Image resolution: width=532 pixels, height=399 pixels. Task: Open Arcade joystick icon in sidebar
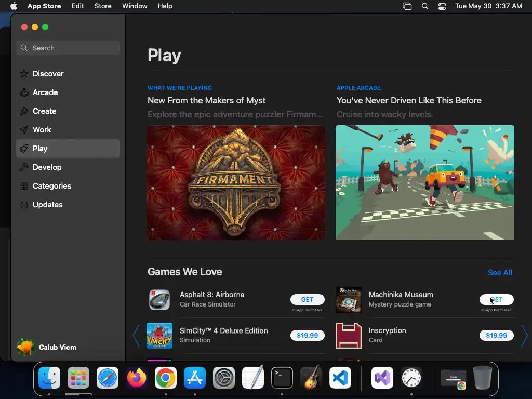[x=24, y=92]
